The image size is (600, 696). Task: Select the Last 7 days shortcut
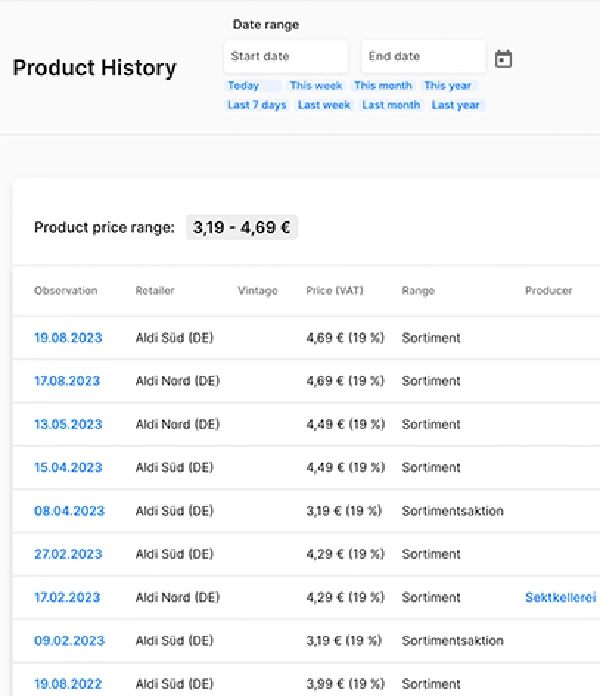tap(257, 105)
